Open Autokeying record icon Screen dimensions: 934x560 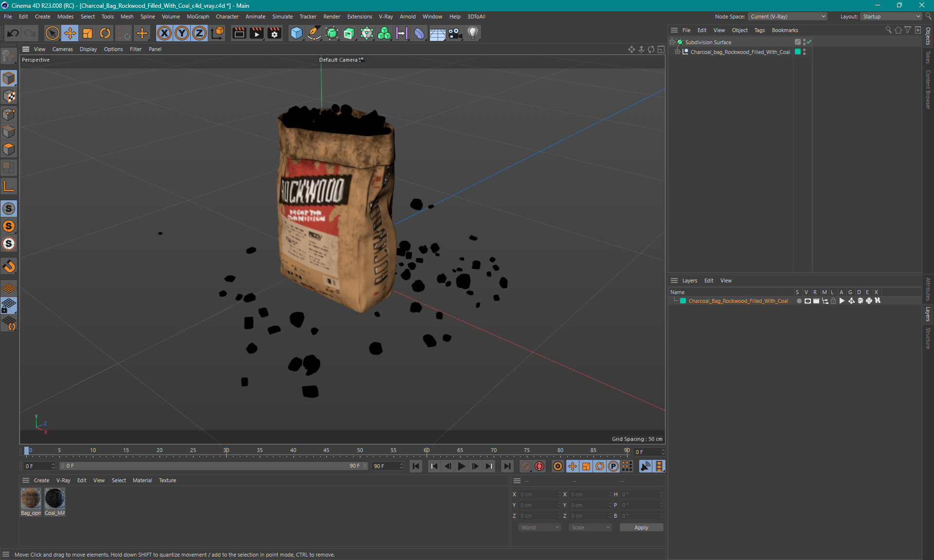pyautogui.click(x=539, y=466)
